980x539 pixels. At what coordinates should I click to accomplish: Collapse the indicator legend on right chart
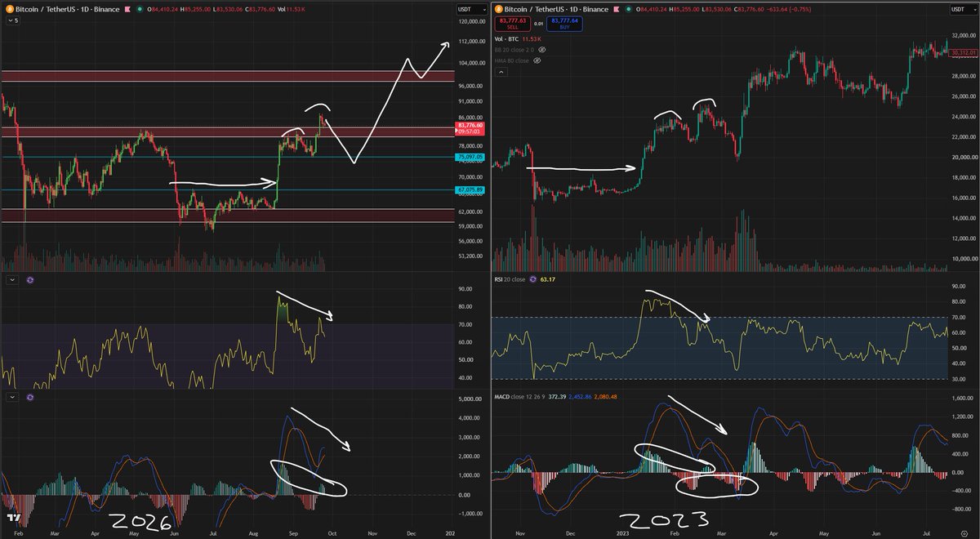pyautogui.click(x=501, y=72)
